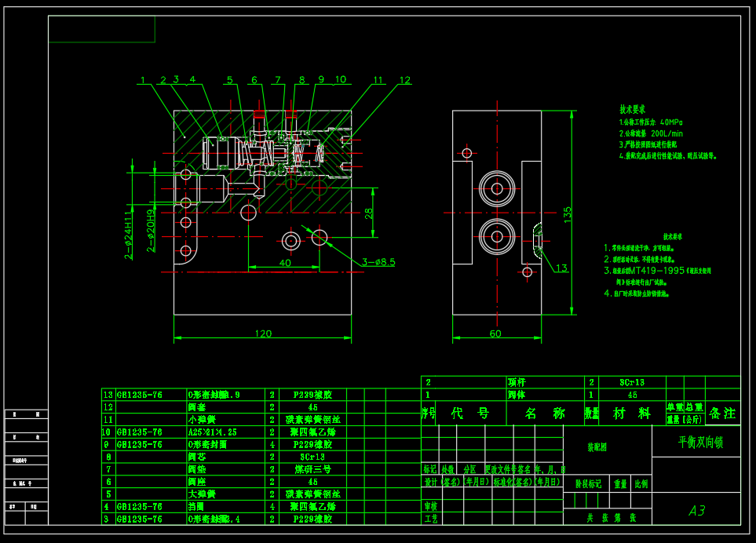Select the "大弹簧" part name in row 5
Viewport: 756px width, 543px height.
[x=202, y=494]
